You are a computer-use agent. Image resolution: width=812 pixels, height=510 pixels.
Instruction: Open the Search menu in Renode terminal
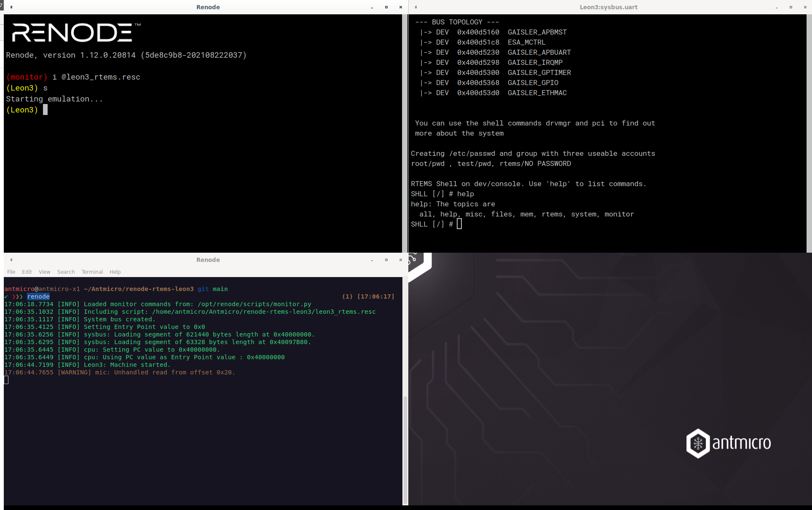(66, 272)
